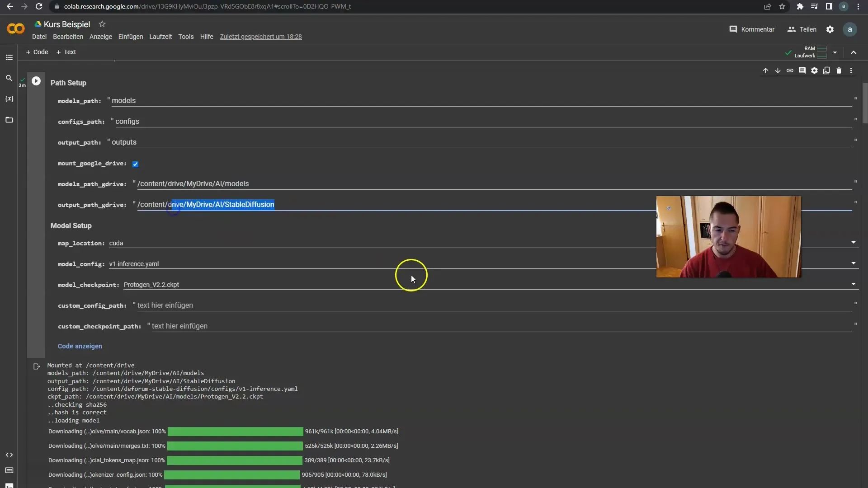Click the Colab logo

pyautogui.click(x=16, y=29)
